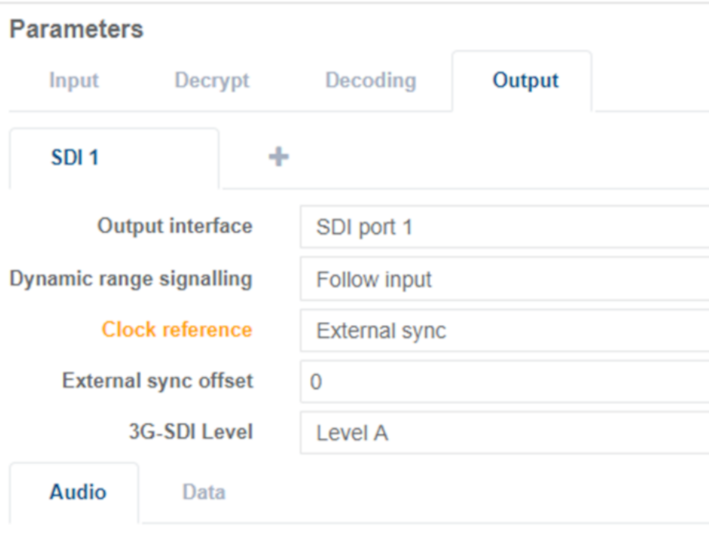Open the Decrypt tab
Image resolution: width=709 pixels, height=541 pixels.
[212, 80]
